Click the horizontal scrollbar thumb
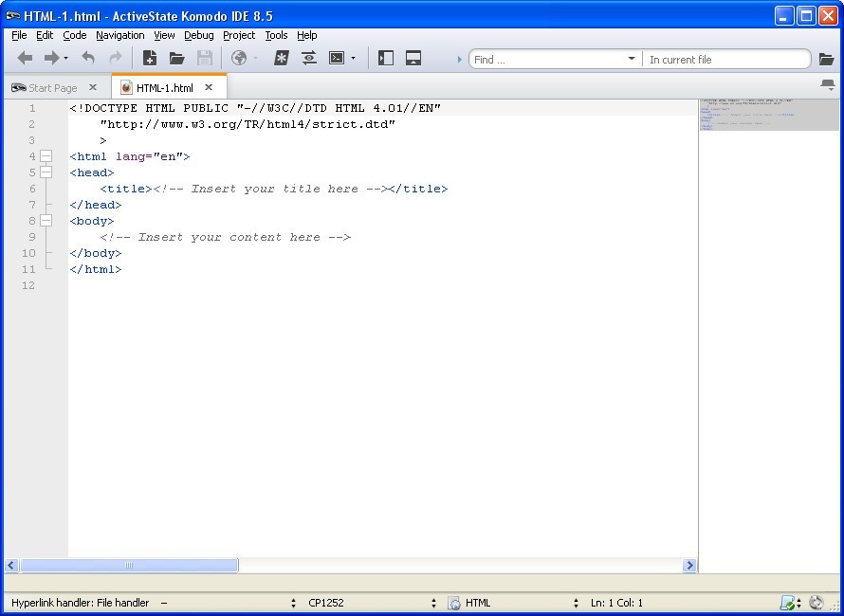Image resolution: width=844 pixels, height=616 pixels. pos(129,566)
